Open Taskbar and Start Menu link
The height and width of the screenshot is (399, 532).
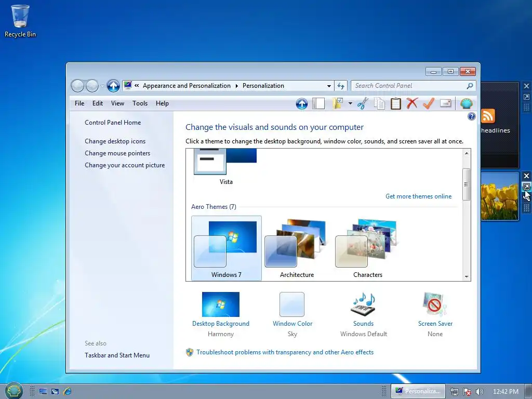pos(117,355)
